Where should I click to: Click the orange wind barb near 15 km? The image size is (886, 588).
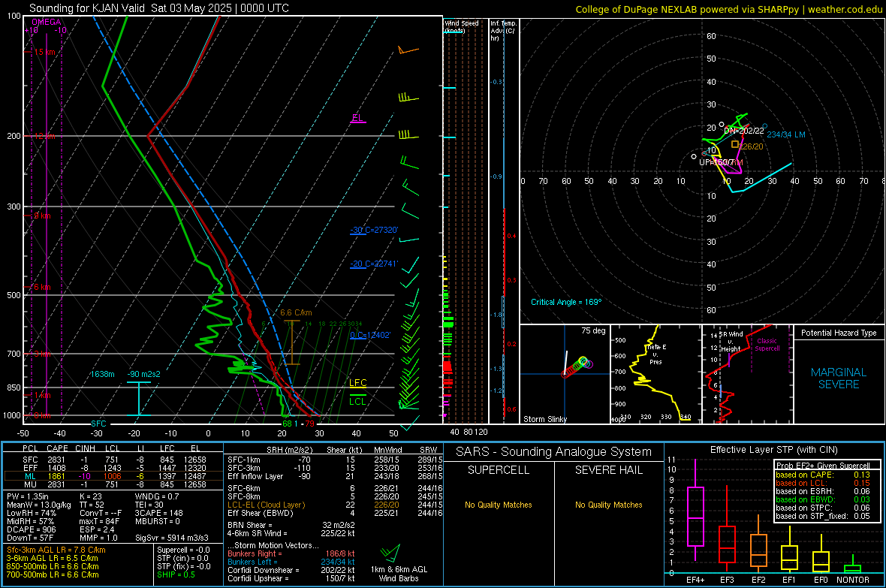[408, 50]
